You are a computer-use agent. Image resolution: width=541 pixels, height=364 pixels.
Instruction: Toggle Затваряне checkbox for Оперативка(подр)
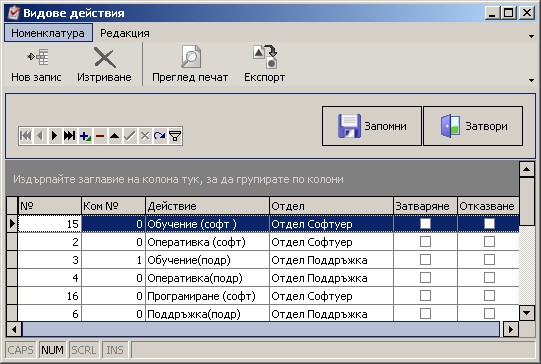coord(425,277)
